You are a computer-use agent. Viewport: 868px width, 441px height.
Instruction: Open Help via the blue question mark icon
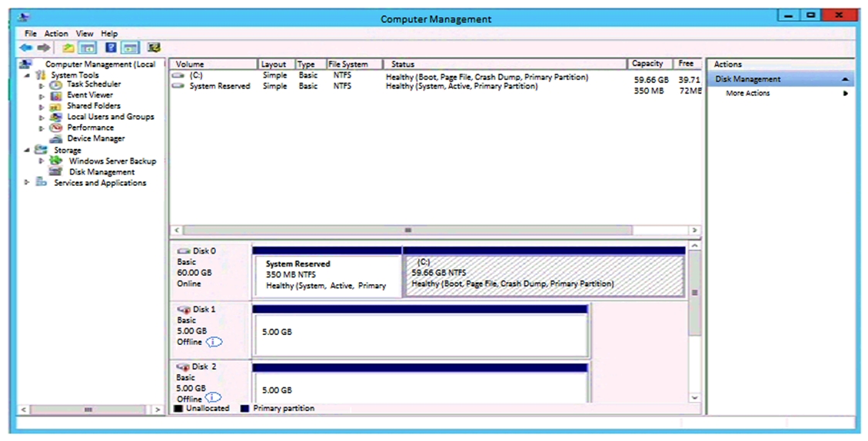pos(111,48)
